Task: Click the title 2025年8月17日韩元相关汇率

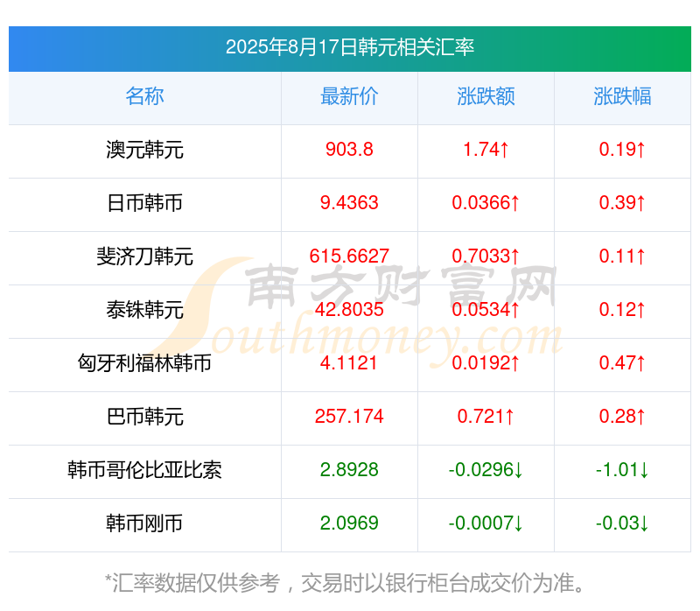Action: pyautogui.click(x=349, y=47)
